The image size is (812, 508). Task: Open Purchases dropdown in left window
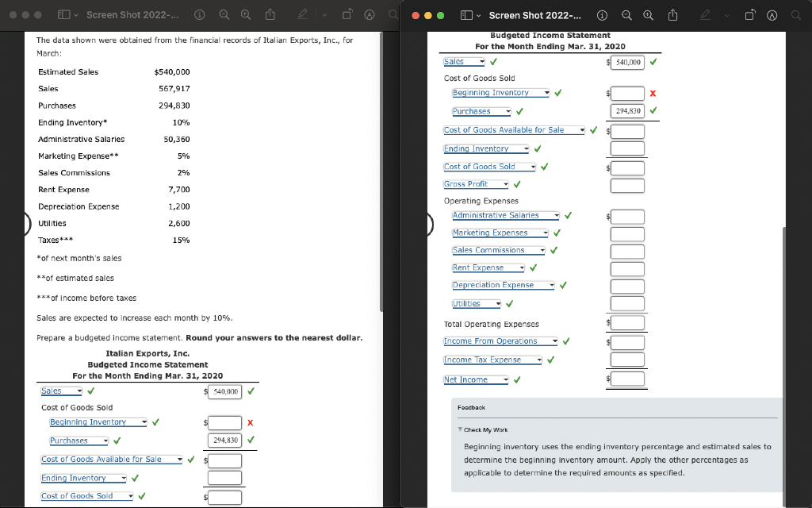[x=79, y=441]
